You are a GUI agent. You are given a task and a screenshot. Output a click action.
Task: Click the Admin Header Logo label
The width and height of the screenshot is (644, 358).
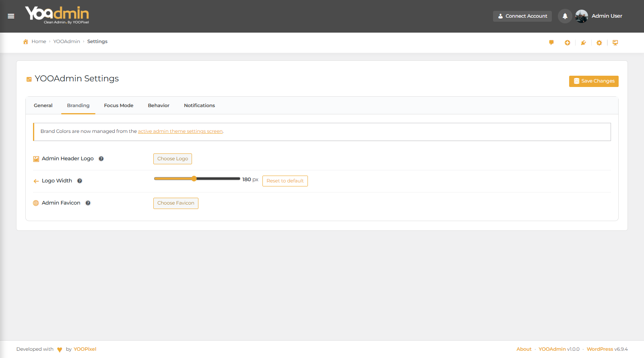(x=68, y=159)
